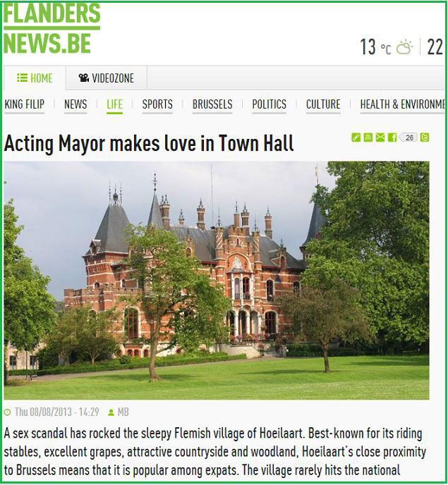Open the POLITICS section
The height and width of the screenshot is (485, 448).
click(x=269, y=104)
